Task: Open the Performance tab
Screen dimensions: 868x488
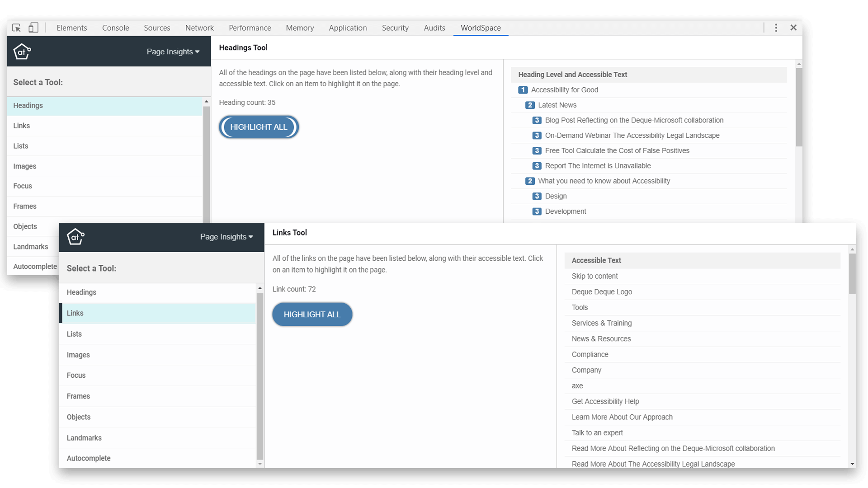Action: 250,28
